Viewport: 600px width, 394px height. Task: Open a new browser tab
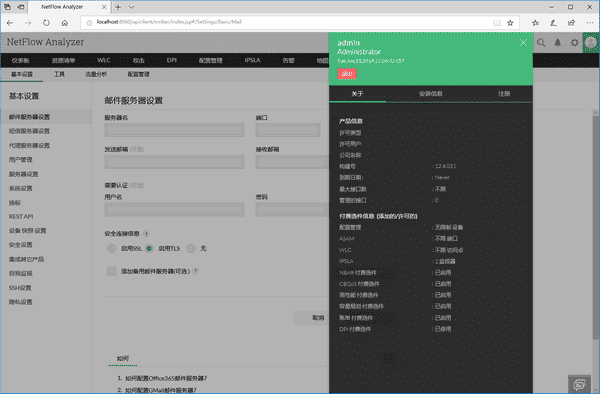click(x=118, y=7)
